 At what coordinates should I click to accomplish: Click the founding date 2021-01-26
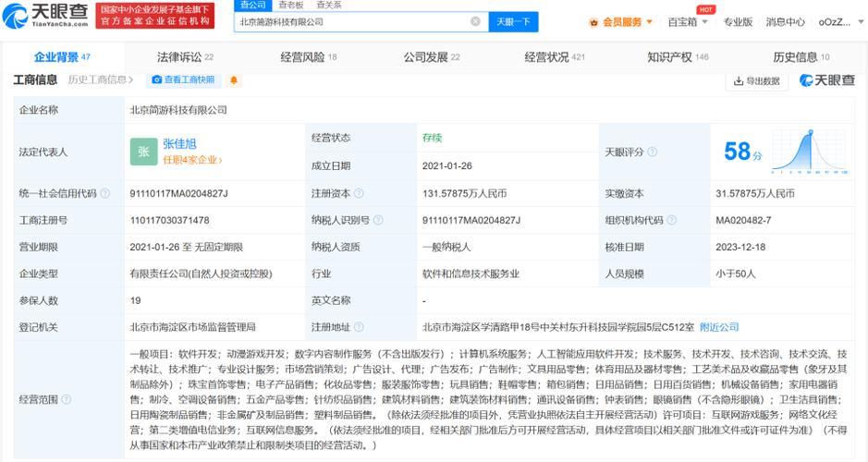click(447, 166)
